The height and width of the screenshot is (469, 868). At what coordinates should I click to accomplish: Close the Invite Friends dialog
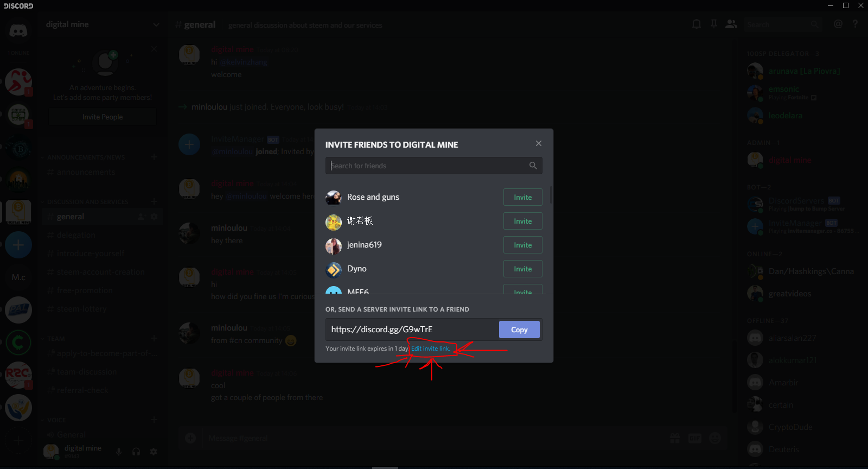(x=539, y=143)
